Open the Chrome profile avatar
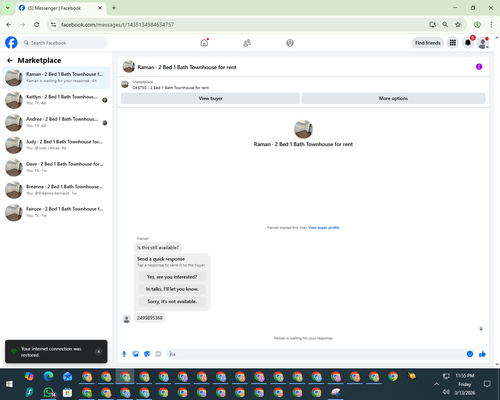The image size is (500, 400). (477, 24)
